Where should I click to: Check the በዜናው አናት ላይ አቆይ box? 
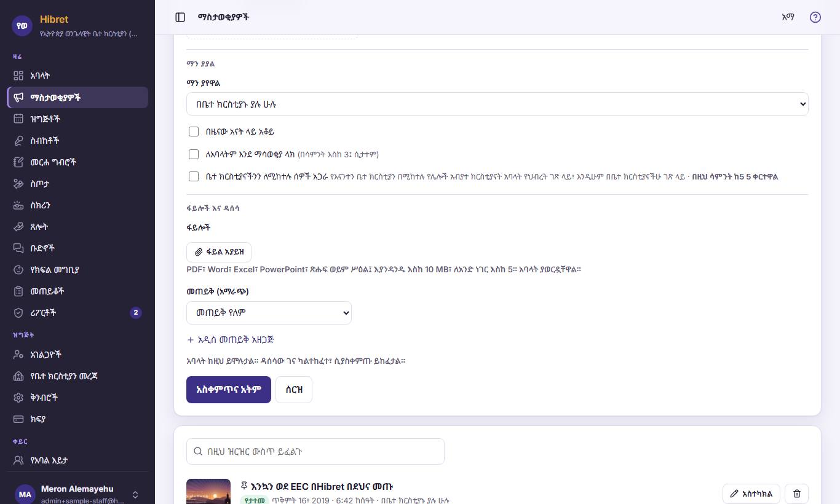point(194,132)
